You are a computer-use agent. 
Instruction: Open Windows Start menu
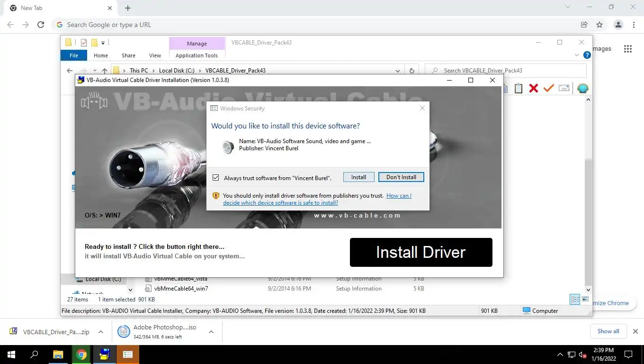tap(11, 355)
